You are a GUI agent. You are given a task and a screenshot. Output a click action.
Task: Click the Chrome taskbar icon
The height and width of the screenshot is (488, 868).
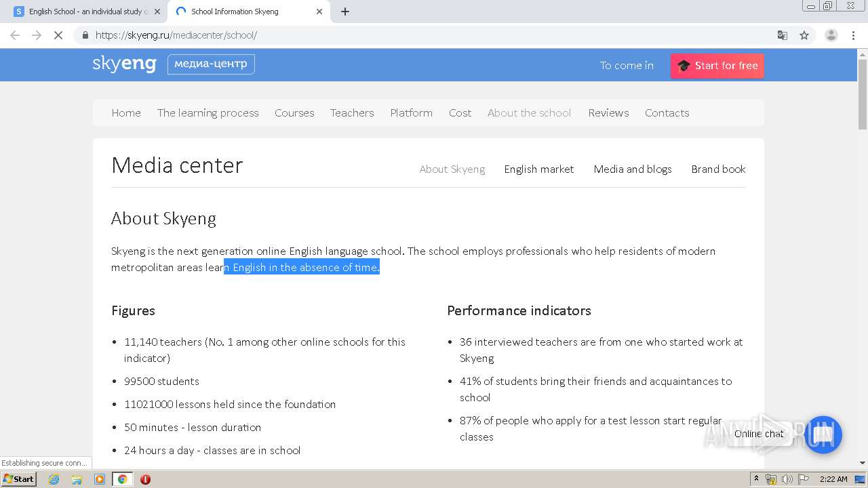(x=122, y=479)
